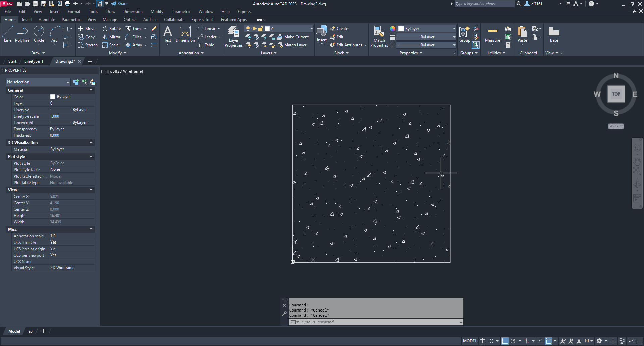Pick the Mirror tool
This screenshot has height=346, width=644.
111,37
